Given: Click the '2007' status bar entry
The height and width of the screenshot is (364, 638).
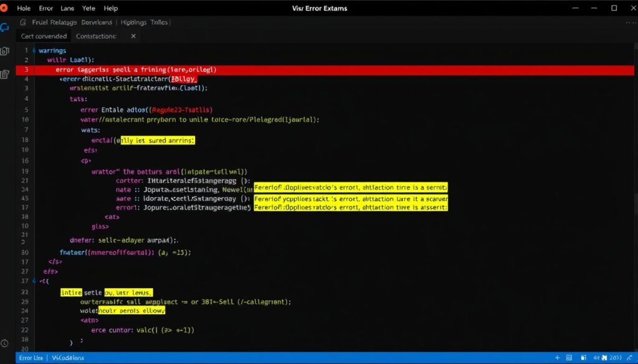Looking at the screenshot, I should pyautogui.click(x=616, y=358).
